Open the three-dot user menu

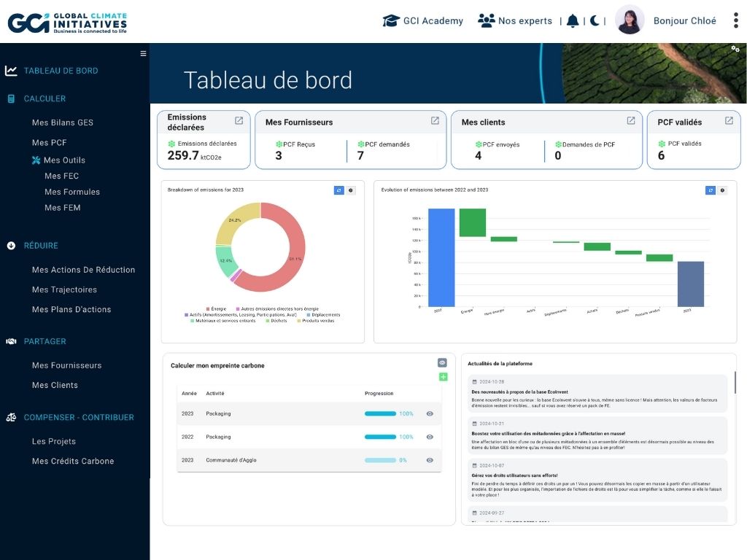tap(735, 20)
